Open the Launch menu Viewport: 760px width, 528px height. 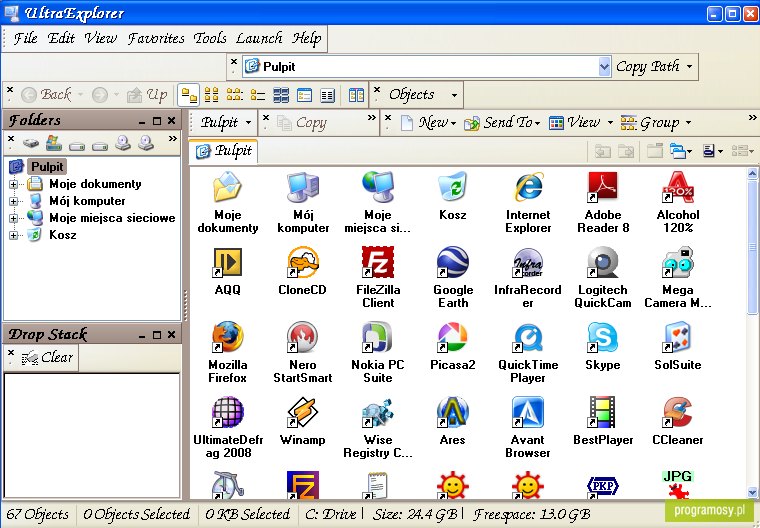click(259, 38)
